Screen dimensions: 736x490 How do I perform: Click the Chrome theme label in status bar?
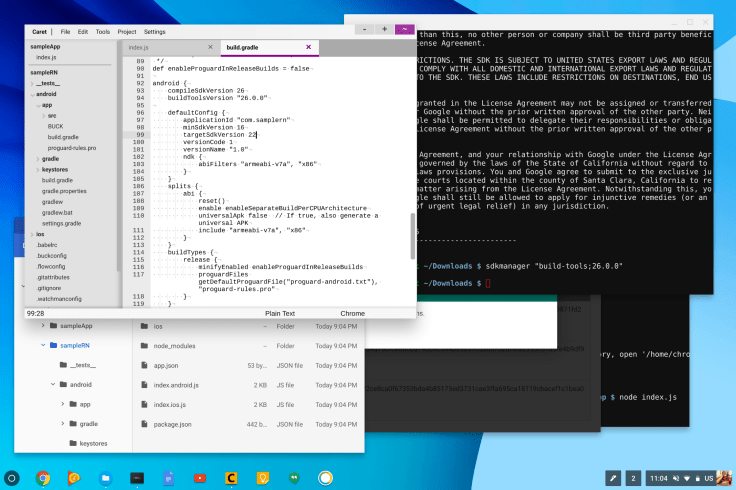[x=352, y=313]
